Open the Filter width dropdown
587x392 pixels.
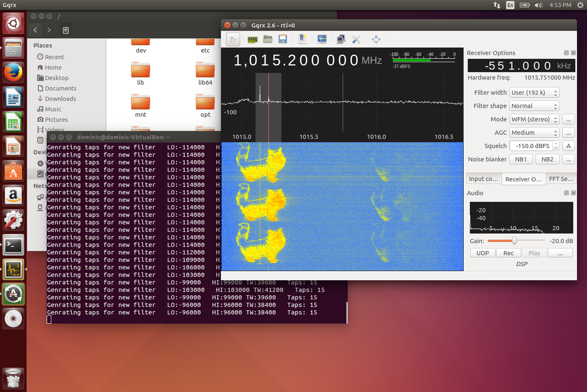[x=534, y=93]
